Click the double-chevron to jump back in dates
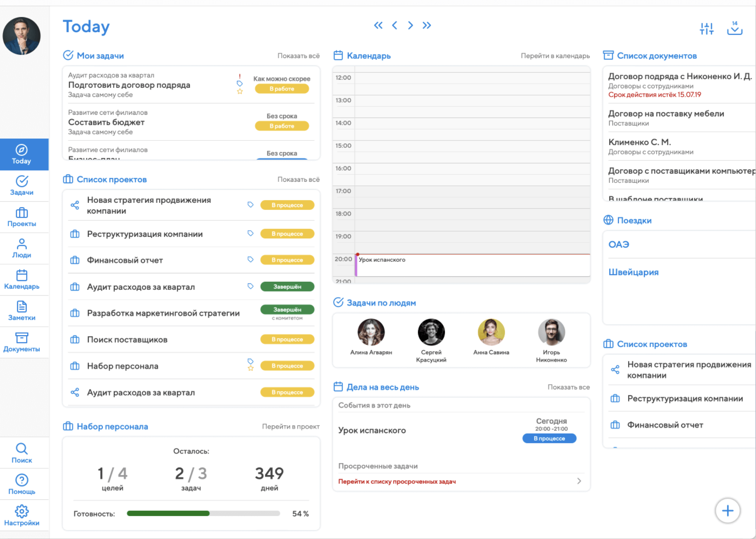756x539 pixels. click(378, 25)
